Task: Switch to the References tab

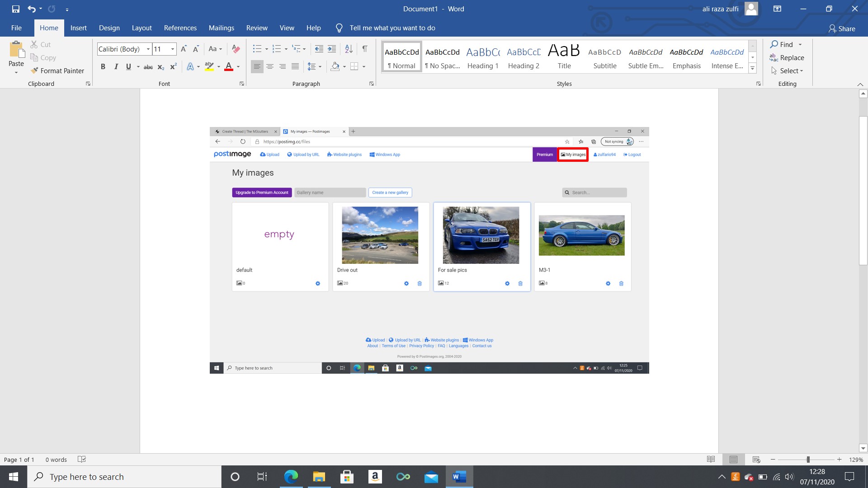Action: point(180,28)
